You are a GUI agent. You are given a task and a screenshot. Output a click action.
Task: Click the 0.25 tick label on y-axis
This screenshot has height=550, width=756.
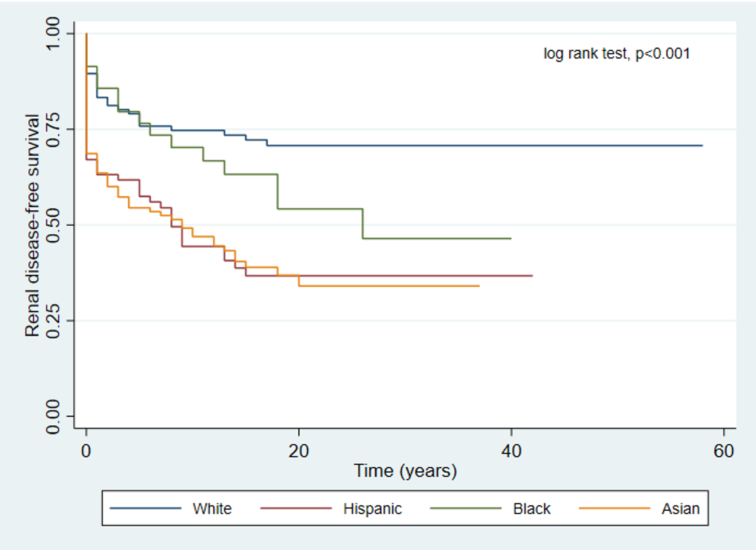pyautogui.click(x=53, y=321)
